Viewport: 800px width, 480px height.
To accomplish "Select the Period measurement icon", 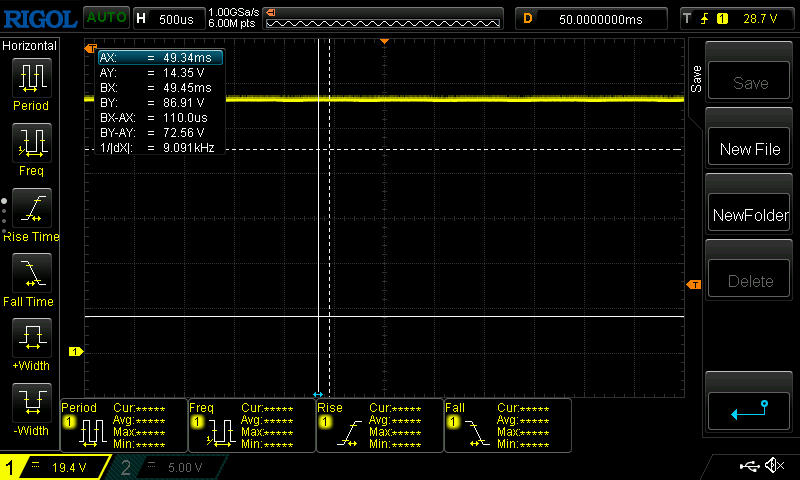I will click(x=32, y=78).
